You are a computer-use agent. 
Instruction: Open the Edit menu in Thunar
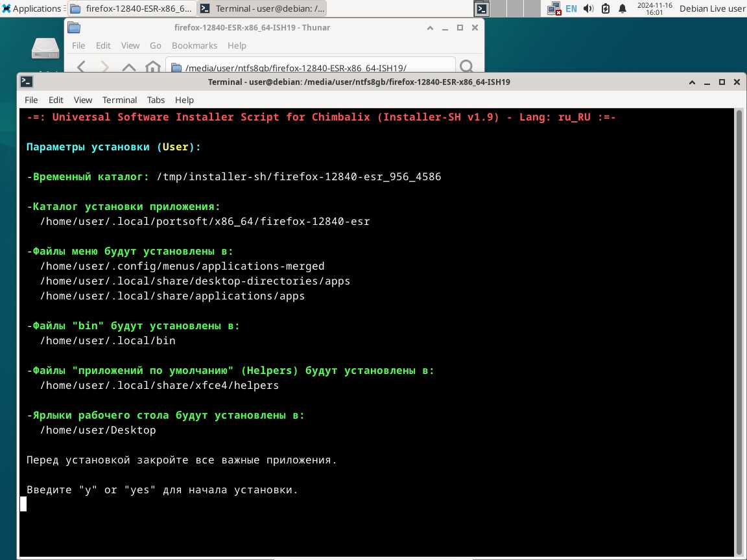tap(103, 46)
